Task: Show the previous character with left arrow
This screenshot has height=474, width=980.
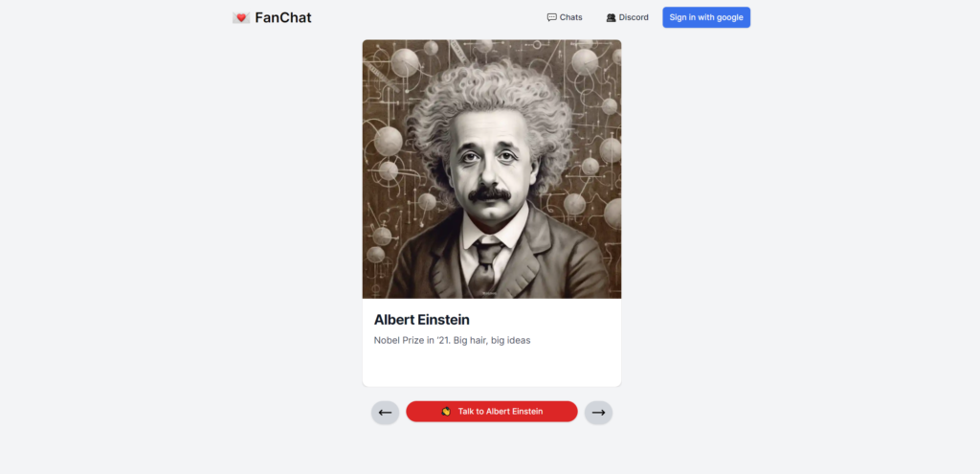Action: tap(385, 413)
